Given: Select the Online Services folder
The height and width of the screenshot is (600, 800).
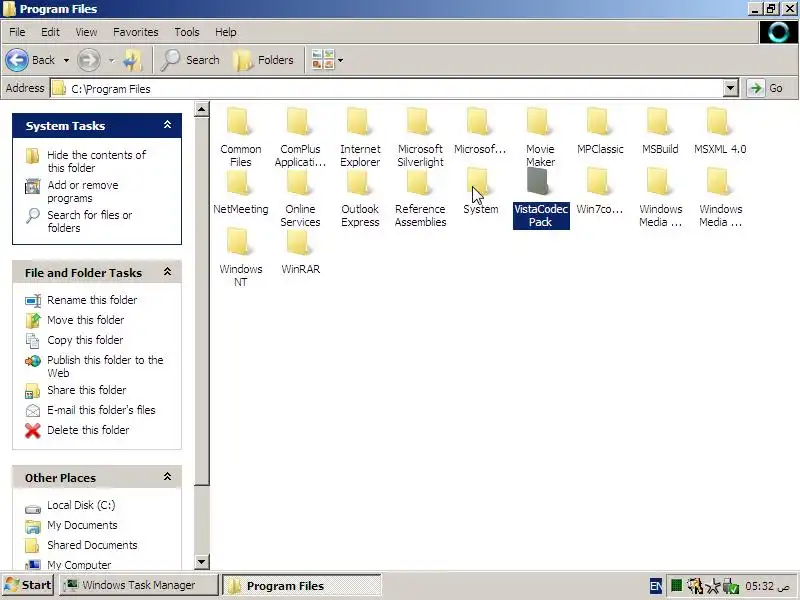Looking at the screenshot, I should point(300,198).
